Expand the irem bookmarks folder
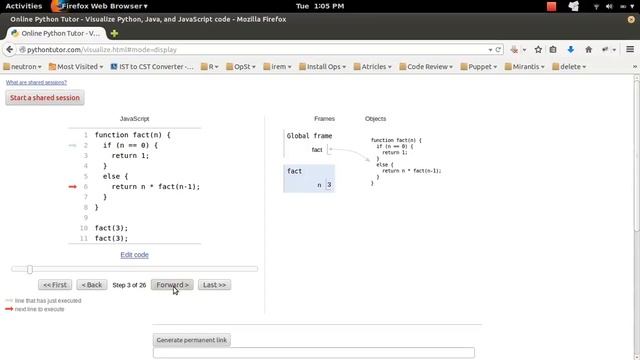Image resolution: width=640 pixels, height=360 pixels. [x=278, y=67]
